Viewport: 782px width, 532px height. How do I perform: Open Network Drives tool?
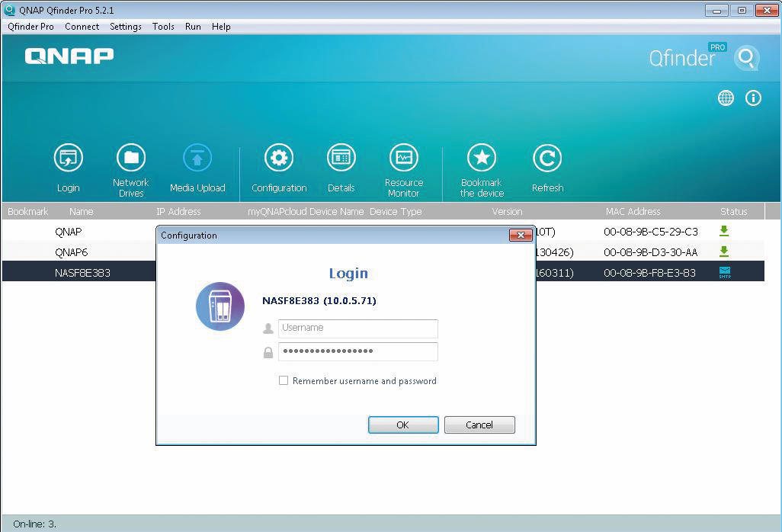point(130,158)
